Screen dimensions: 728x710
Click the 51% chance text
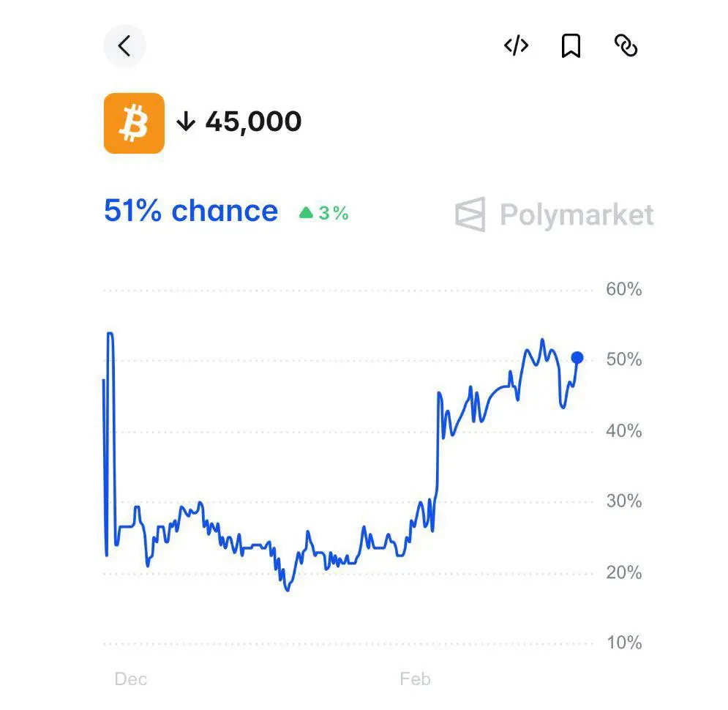[191, 212]
